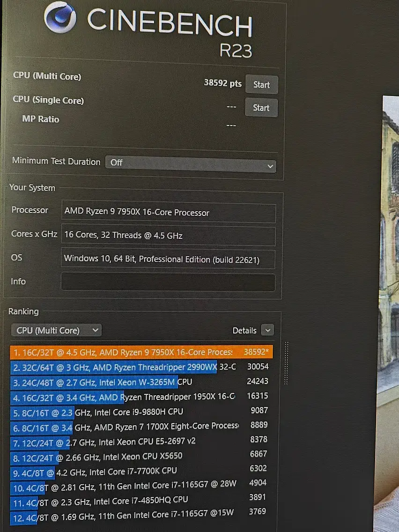399x532 pixels.
Task: Expand the Details dropdown arrow
Action: click(267, 330)
